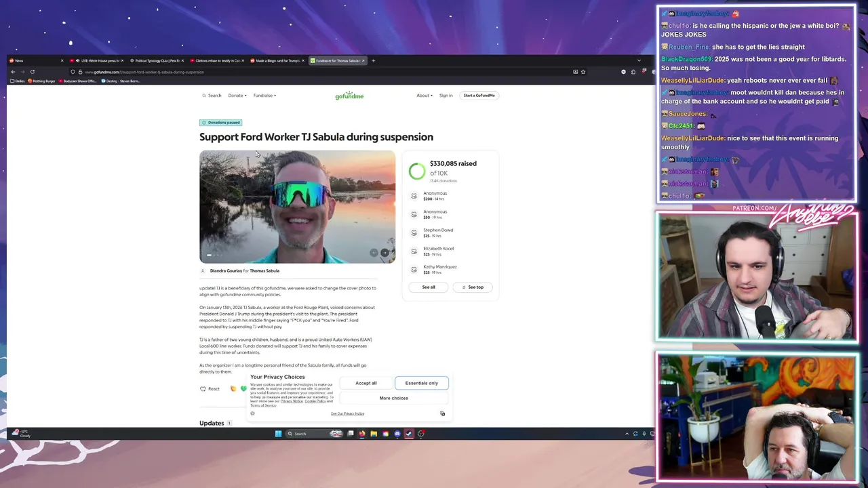Expand the Fundraise menu
The image size is (868, 488).
[264, 96]
